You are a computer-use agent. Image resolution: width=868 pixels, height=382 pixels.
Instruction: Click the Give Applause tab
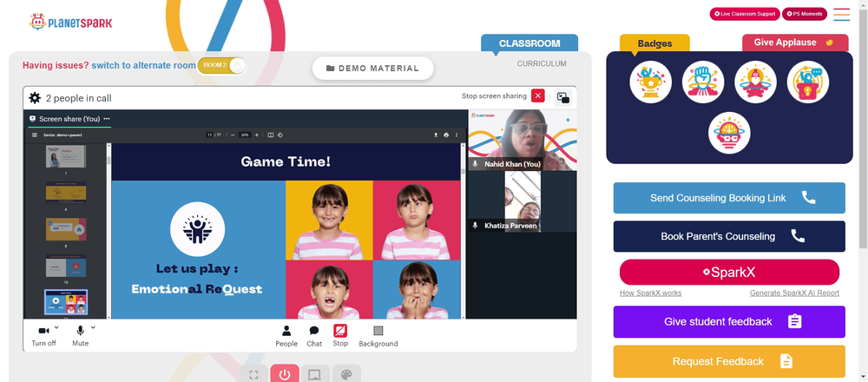click(x=795, y=43)
